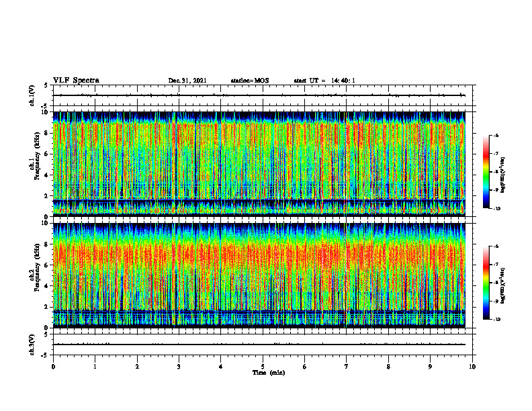Click the "Time (min)" x-axis label
Viewport: 532px width, 411px height.
point(269,373)
